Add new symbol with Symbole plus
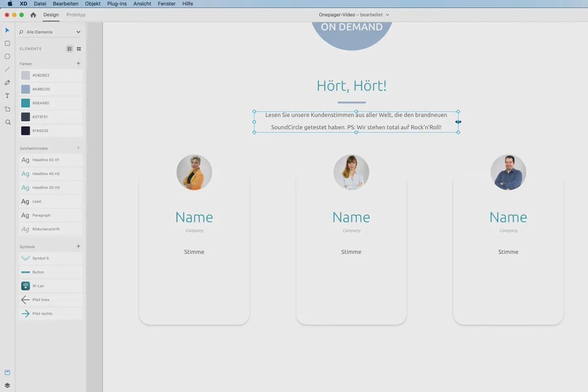Image resolution: width=588 pixels, height=392 pixels. 78,246
